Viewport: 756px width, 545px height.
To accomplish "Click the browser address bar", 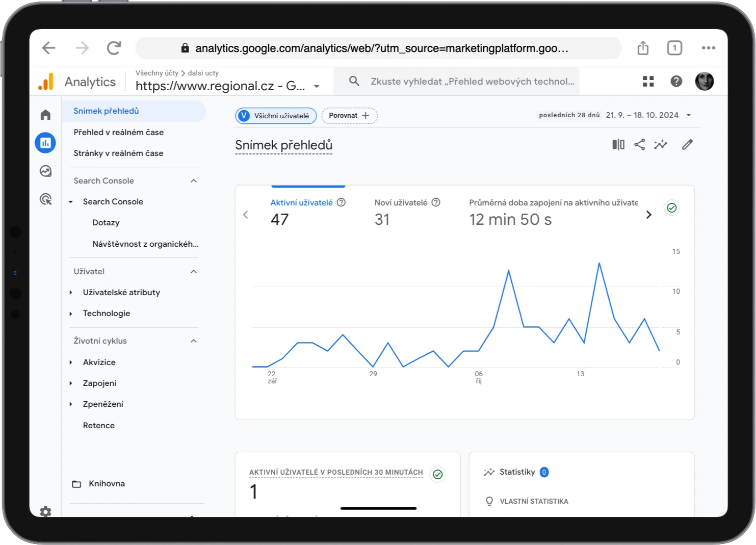I will (x=378, y=48).
